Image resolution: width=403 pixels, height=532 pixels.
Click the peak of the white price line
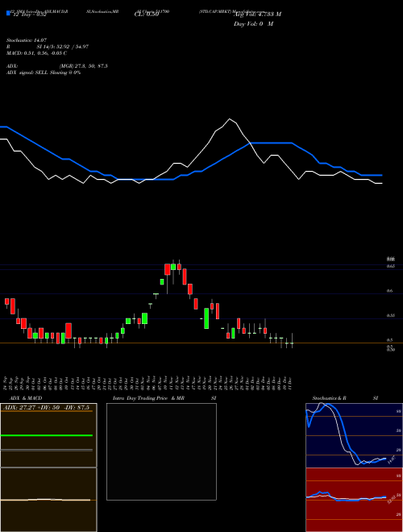230,119
